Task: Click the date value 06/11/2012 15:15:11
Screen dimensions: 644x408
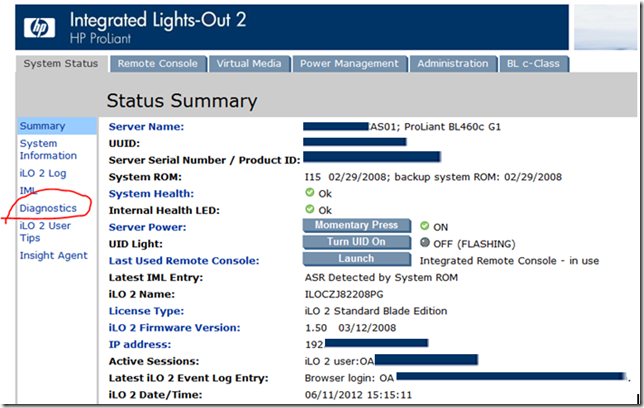Action: click(358, 395)
